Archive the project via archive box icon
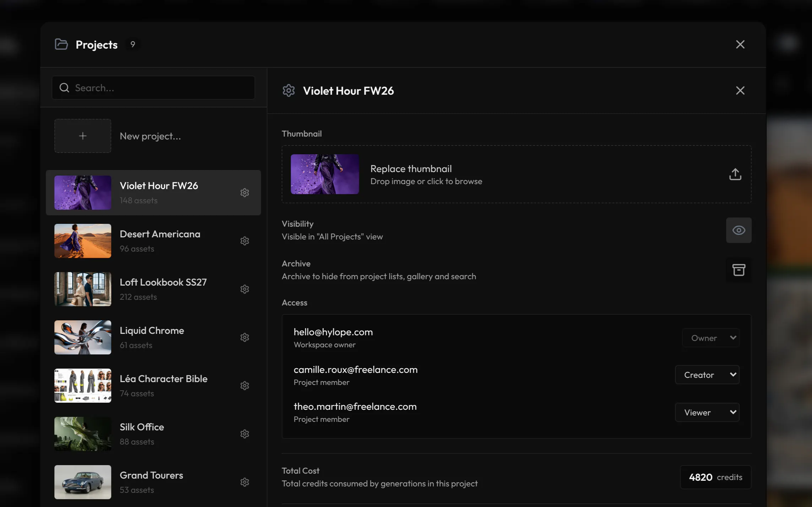Image resolution: width=812 pixels, height=507 pixels. [739, 270]
